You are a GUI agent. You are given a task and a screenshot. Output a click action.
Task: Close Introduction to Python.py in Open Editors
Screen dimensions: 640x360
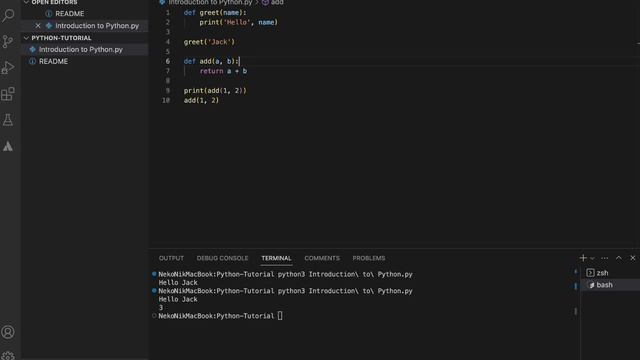tap(38, 26)
